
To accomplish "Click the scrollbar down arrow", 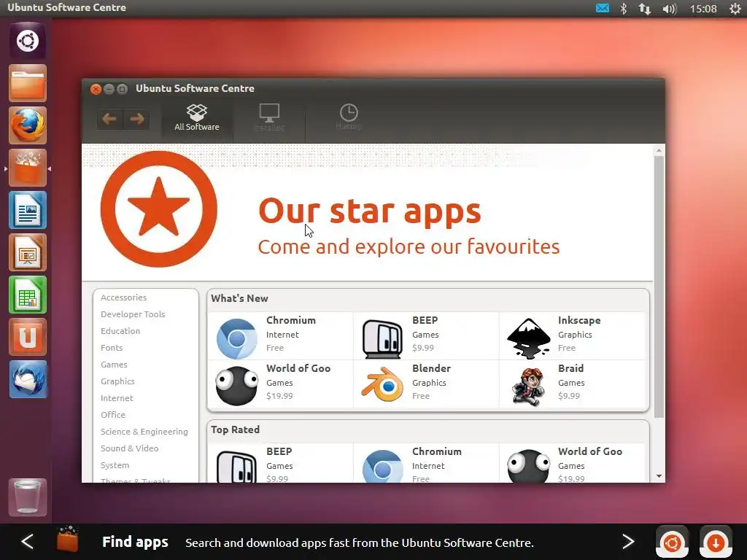I will click(659, 476).
